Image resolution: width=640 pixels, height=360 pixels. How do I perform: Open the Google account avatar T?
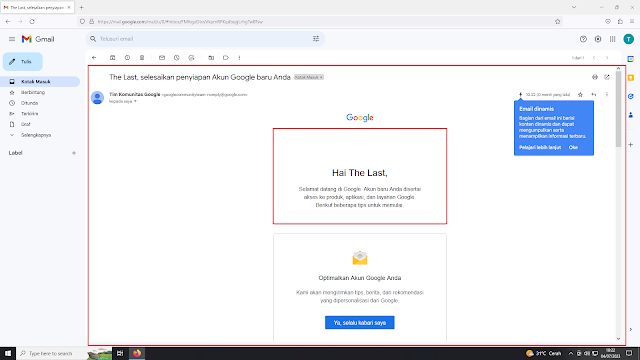(x=629, y=39)
